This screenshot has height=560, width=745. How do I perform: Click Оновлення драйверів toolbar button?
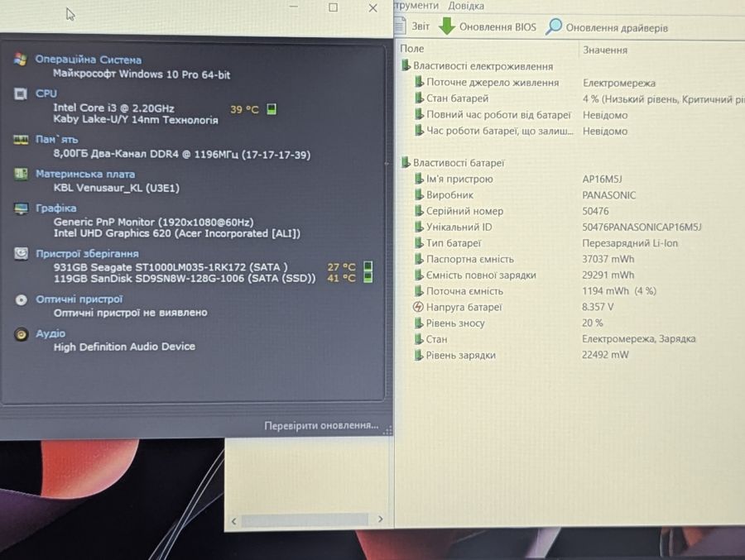point(607,27)
